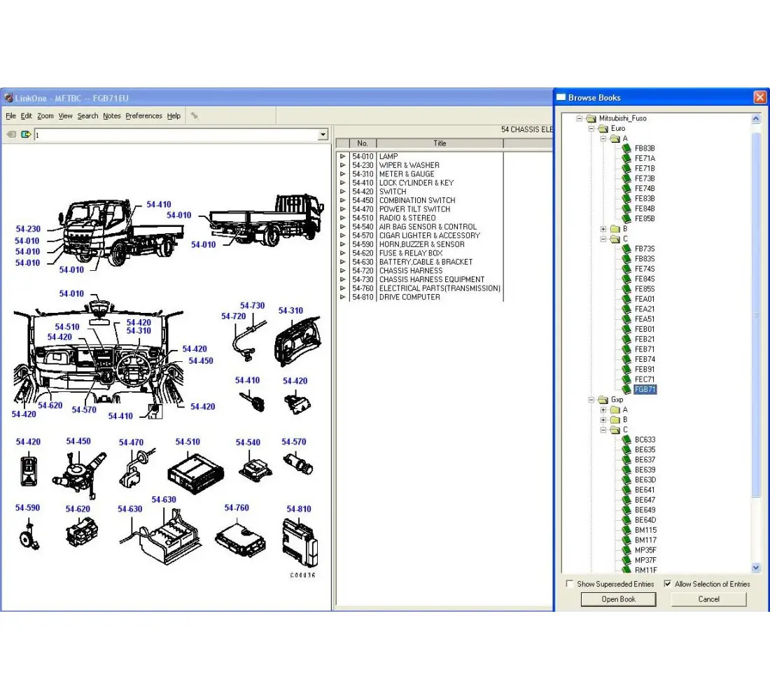770x700 pixels.
Task: Click the arrow marker for 54-010 LAMP
Action: click(343, 157)
